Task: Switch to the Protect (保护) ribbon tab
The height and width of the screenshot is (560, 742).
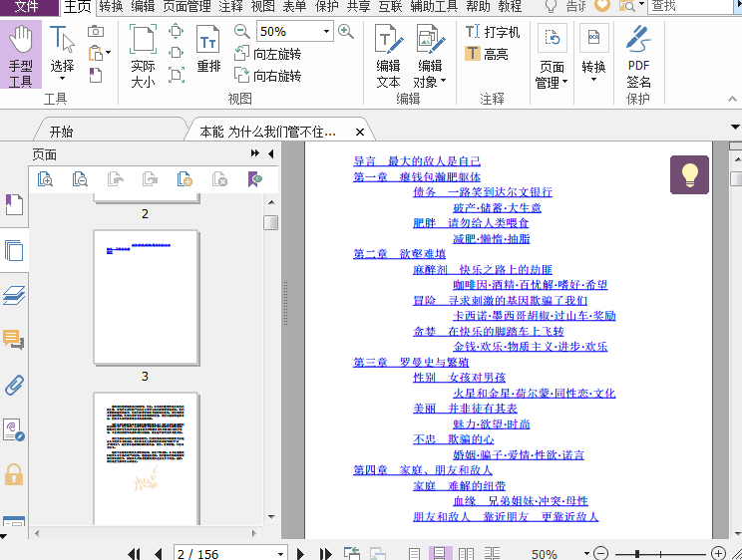Action: point(326,6)
